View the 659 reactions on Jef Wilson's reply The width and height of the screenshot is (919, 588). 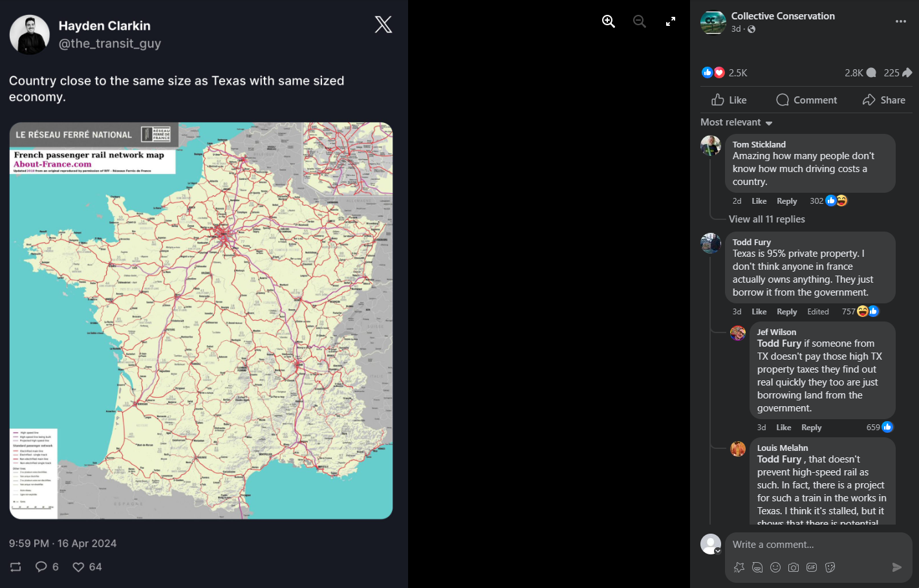pos(880,427)
